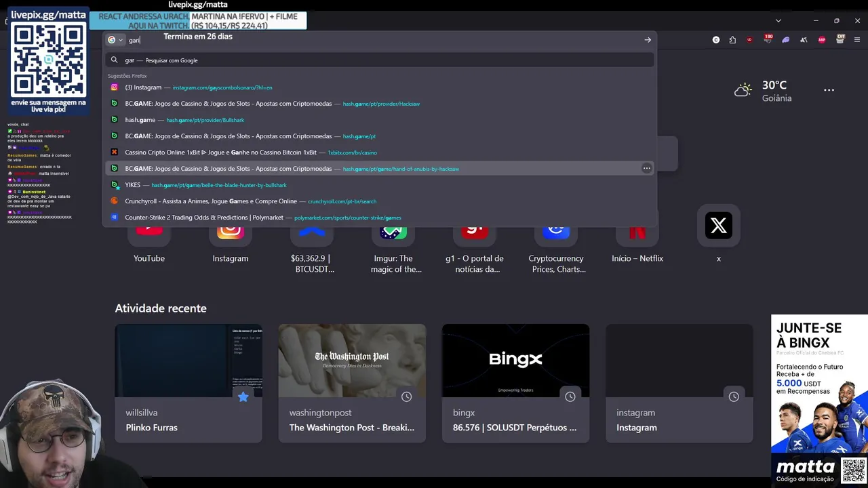The height and width of the screenshot is (488, 868).
Task: Open the Instagram recent activity card
Action: click(x=679, y=383)
